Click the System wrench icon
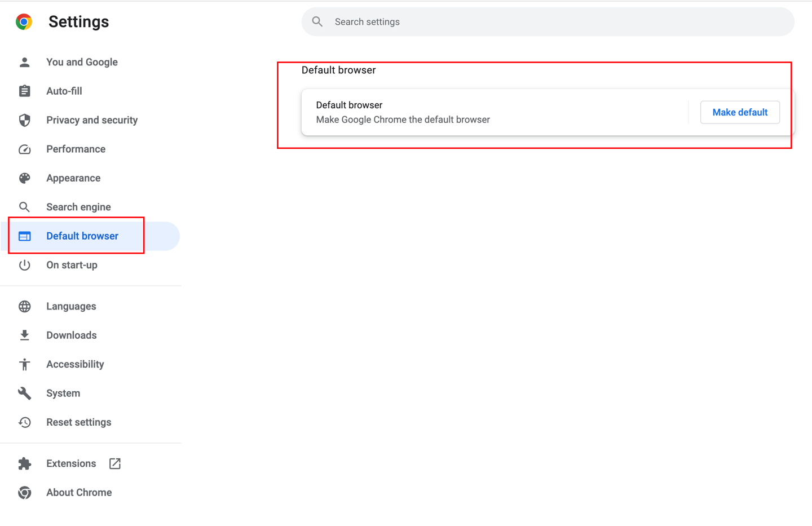Screen dimensions: 812x526 (x=24, y=393)
